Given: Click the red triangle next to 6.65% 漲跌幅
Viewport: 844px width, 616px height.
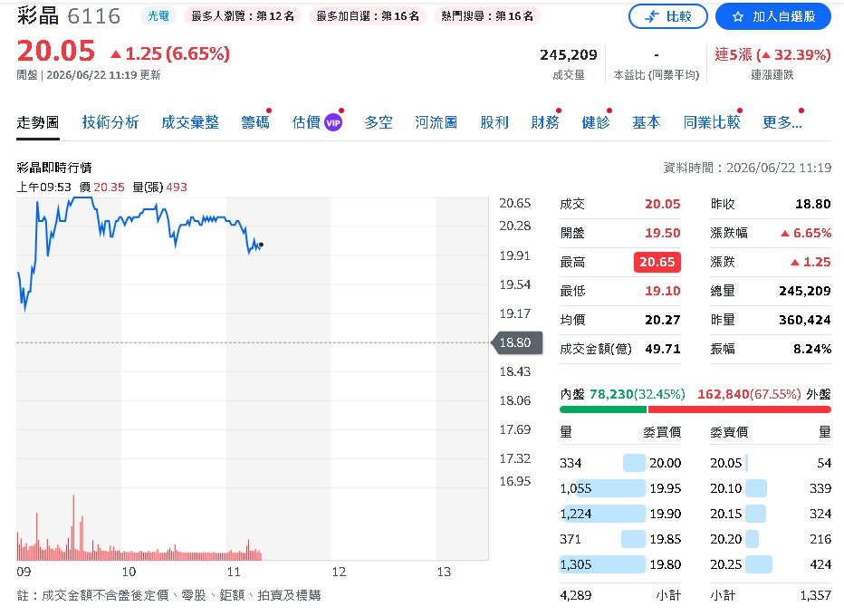Looking at the screenshot, I should pos(785,233).
